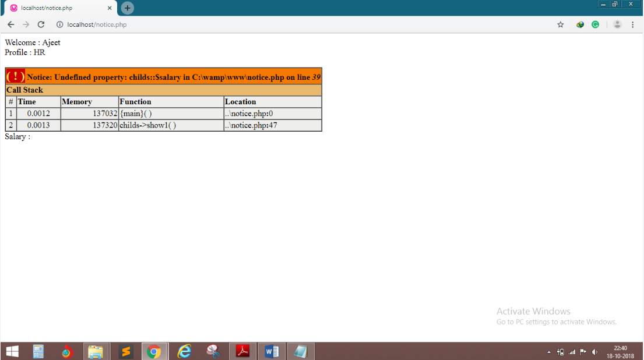The height and width of the screenshot is (360, 644).
Task: Click the browser Back arrow
Action: (x=10, y=24)
